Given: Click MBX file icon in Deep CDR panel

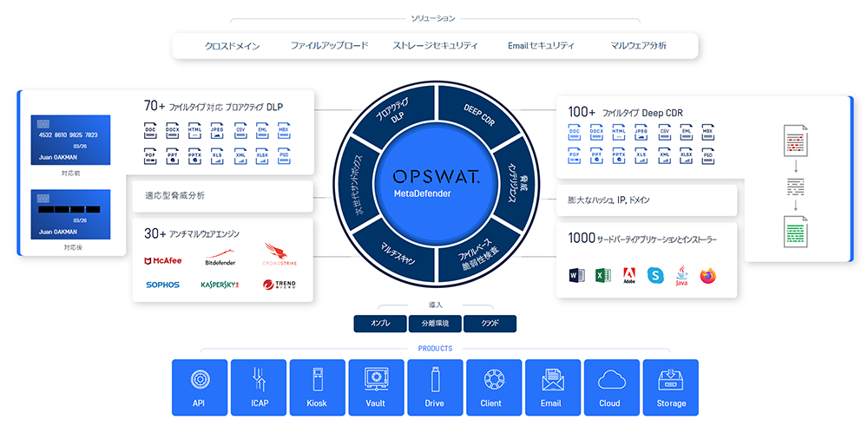Looking at the screenshot, I should click(x=707, y=133).
